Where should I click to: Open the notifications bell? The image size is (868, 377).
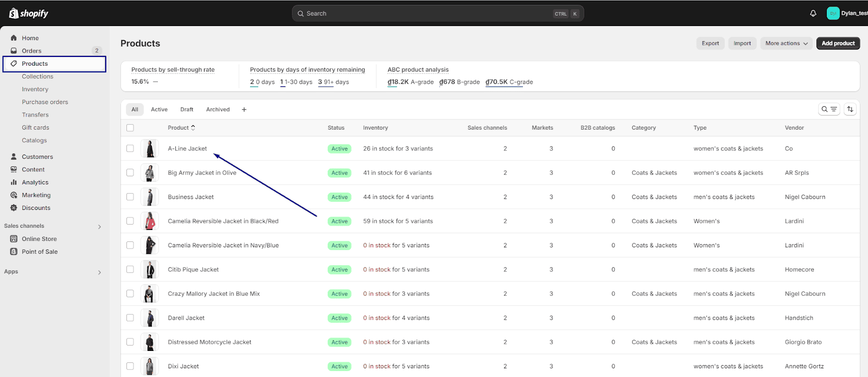coord(813,14)
